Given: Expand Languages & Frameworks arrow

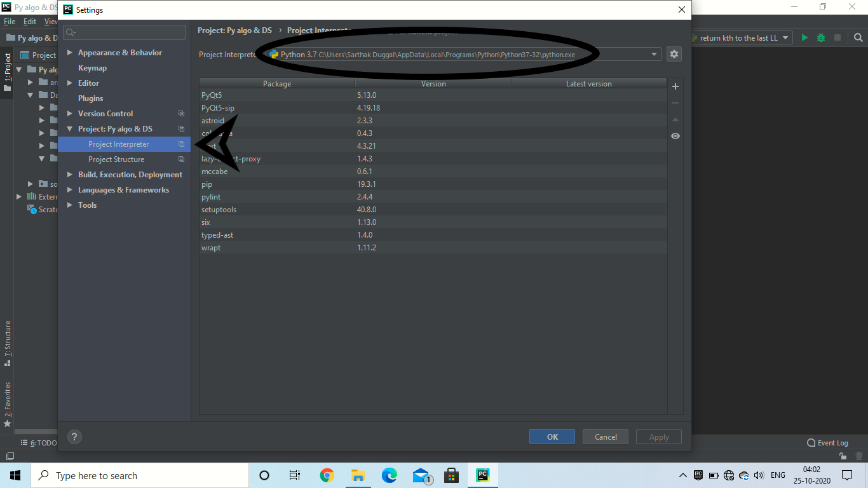Looking at the screenshot, I should tap(70, 190).
